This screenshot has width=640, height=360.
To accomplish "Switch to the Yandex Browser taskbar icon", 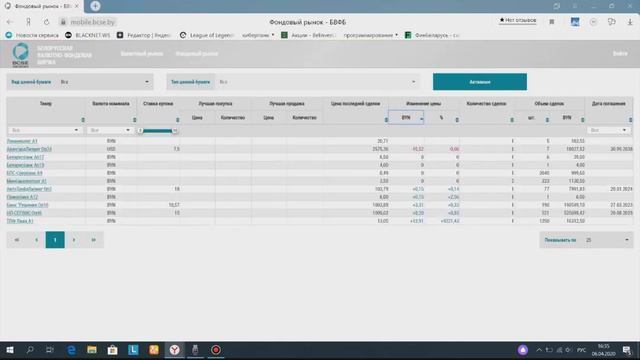I will click(x=174, y=350).
